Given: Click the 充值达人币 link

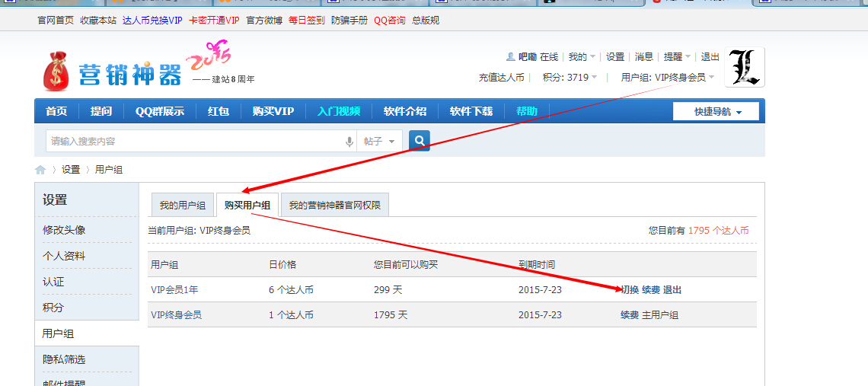Looking at the screenshot, I should [502, 78].
